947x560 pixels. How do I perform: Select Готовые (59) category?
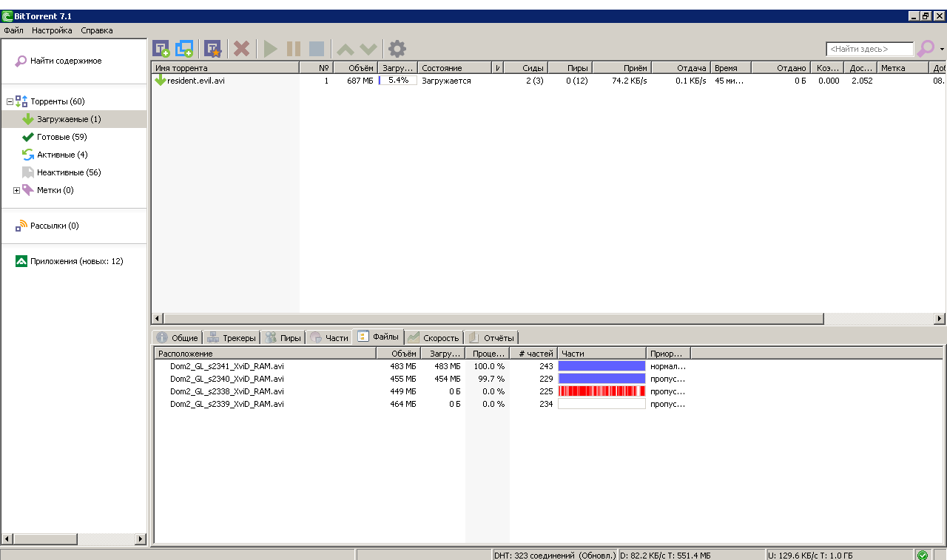point(64,137)
